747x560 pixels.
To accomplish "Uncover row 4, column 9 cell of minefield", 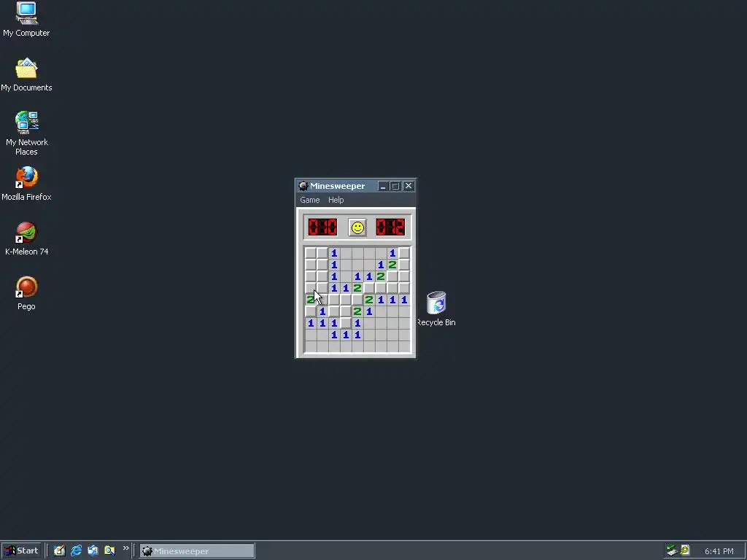I will (404, 288).
